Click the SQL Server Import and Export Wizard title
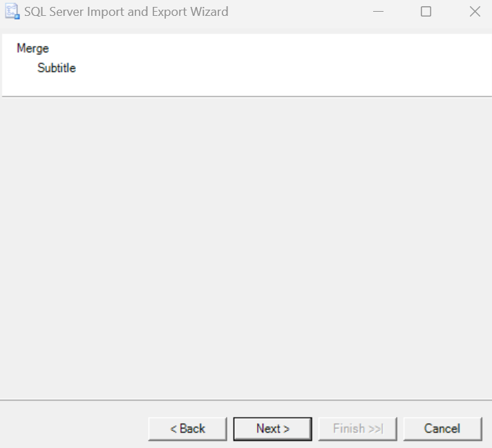 coord(126,12)
